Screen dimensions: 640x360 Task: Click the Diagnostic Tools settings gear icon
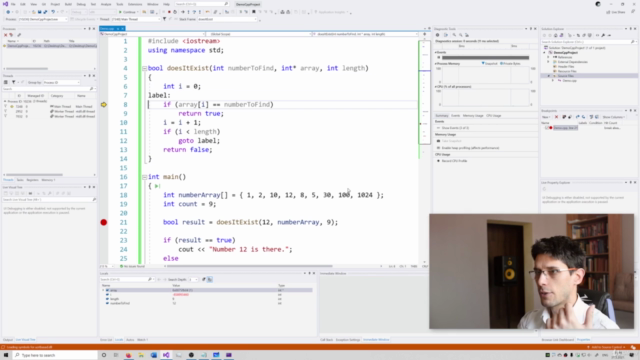pos(438,35)
